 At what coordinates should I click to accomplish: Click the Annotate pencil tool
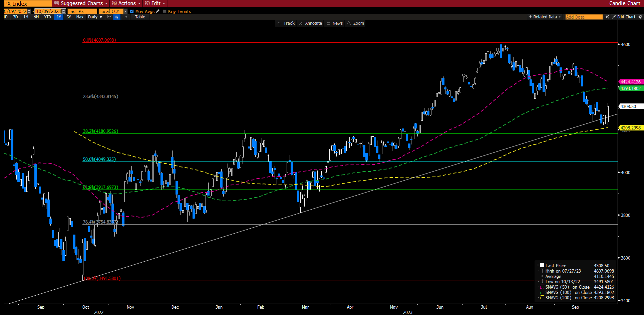coord(310,23)
